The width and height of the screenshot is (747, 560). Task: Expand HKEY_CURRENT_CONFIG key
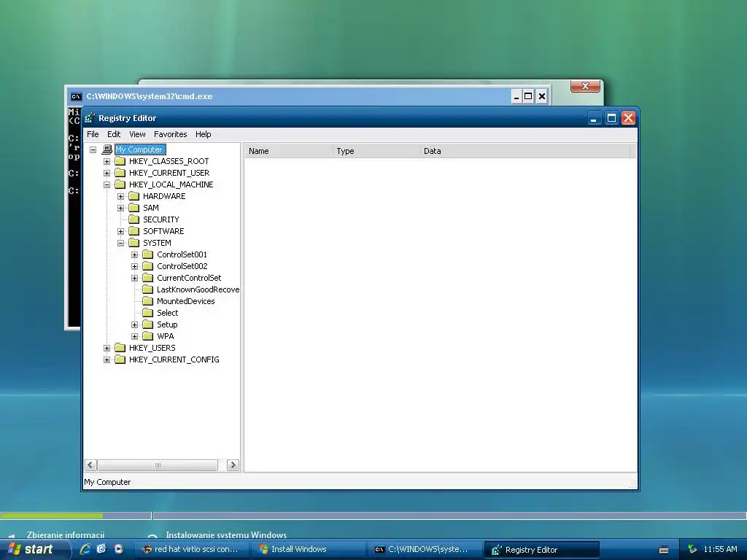[x=107, y=359]
